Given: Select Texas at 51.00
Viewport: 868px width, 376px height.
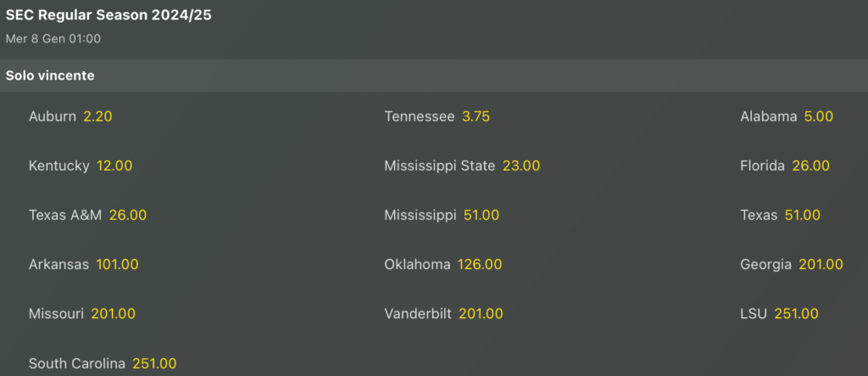Looking at the screenshot, I should coord(802,215).
